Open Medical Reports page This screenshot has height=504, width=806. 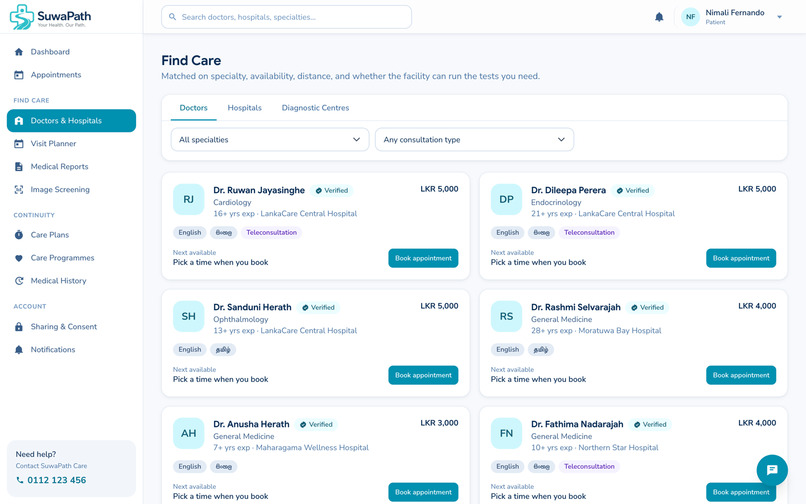click(71, 167)
